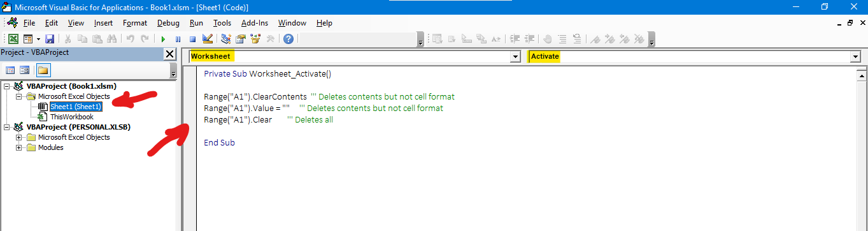Click the Break pause icon
Viewport: 868px width, 231px height.
tap(178, 39)
